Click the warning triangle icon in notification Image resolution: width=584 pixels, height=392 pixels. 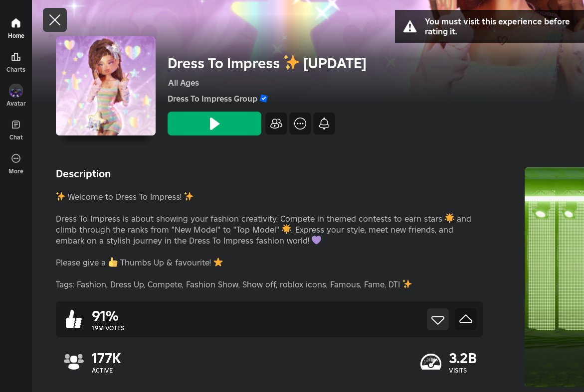click(x=409, y=26)
